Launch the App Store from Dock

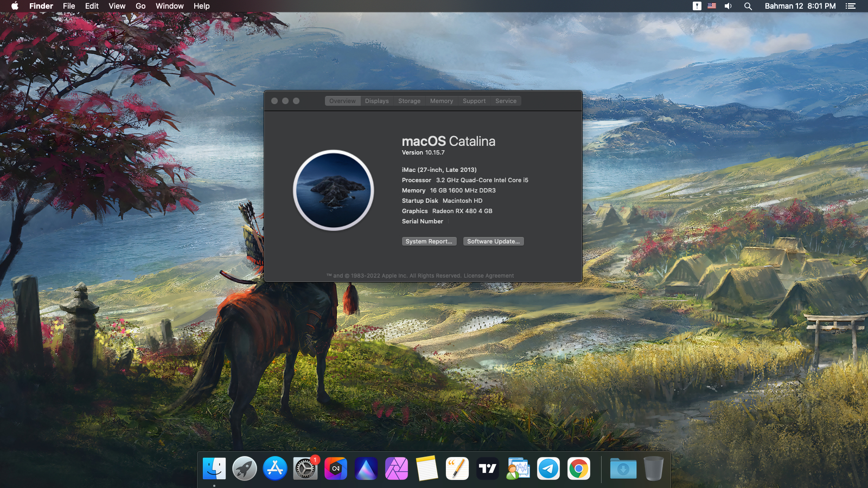[275, 468]
